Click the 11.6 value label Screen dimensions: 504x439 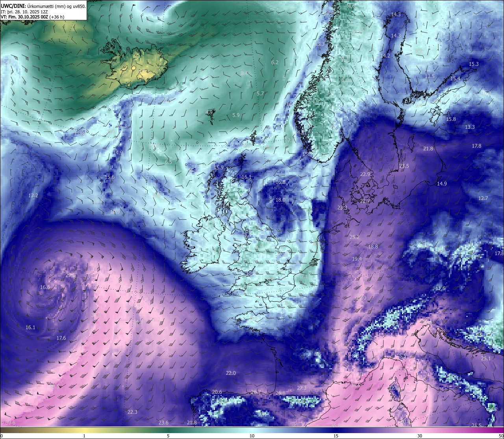[440, 288]
